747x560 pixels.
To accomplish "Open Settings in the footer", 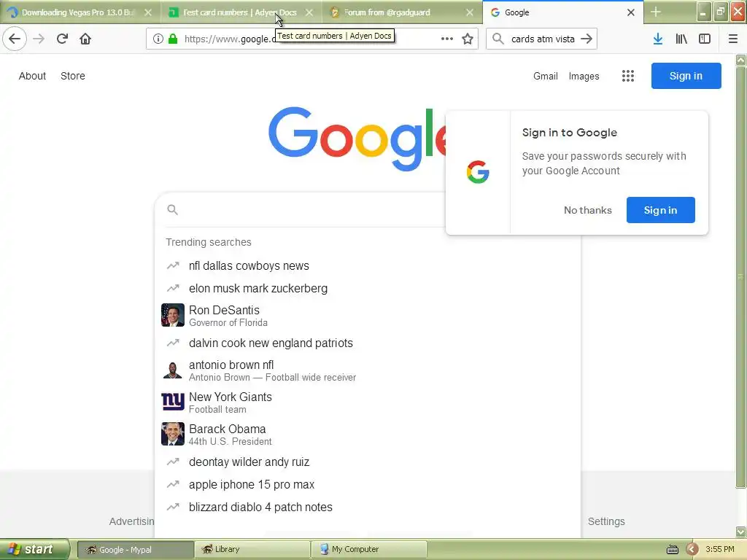I will (606, 521).
